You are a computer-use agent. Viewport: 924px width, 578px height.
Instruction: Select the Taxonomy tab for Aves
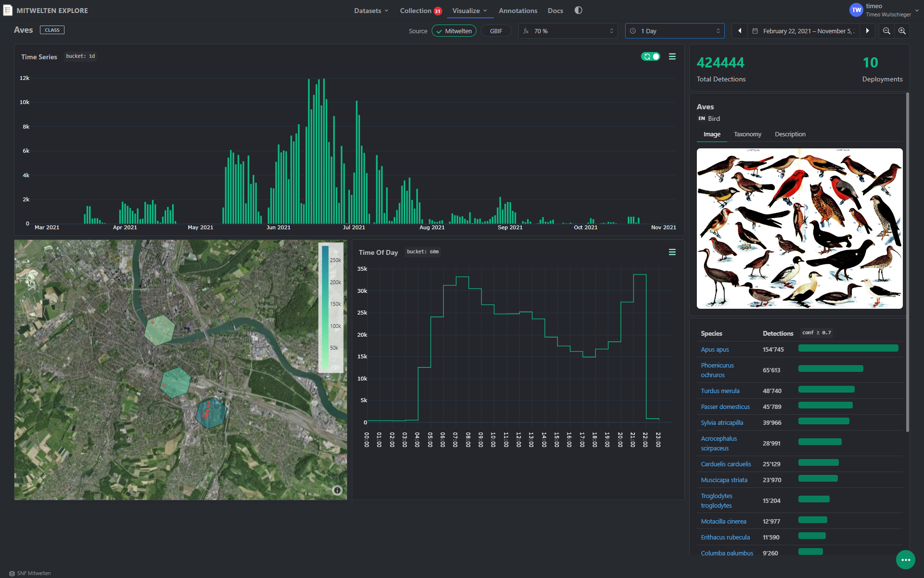747,134
